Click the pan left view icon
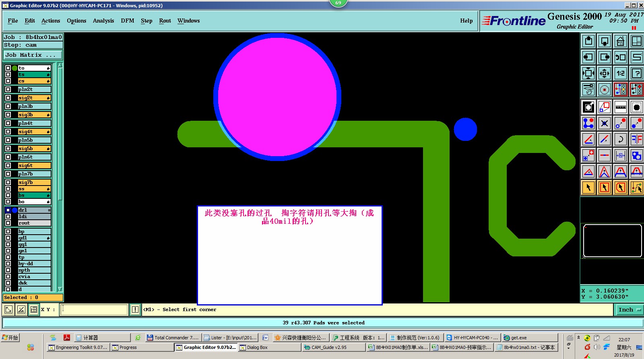This screenshot has width=644, height=359. (x=588, y=57)
